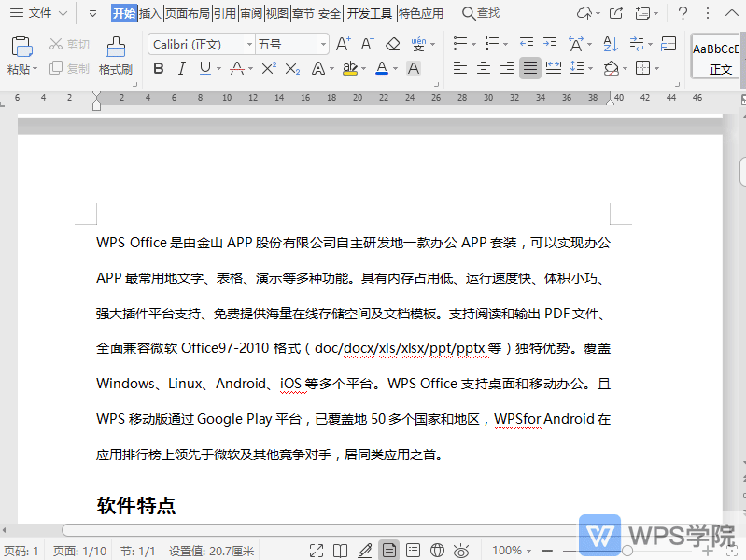Click the Format Painter (格式刷) tool
Image resolution: width=746 pixels, height=560 pixels.
click(x=115, y=55)
